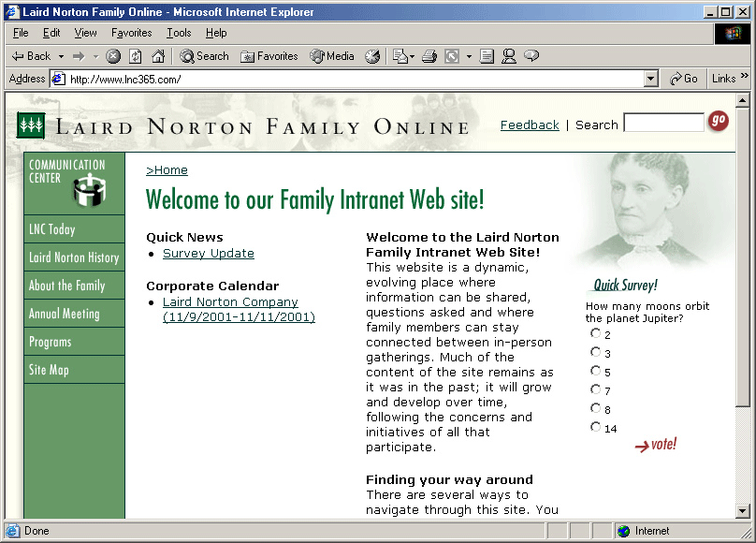Click the >Home breadcrumb link
756x543 pixels.
[167, 170]
